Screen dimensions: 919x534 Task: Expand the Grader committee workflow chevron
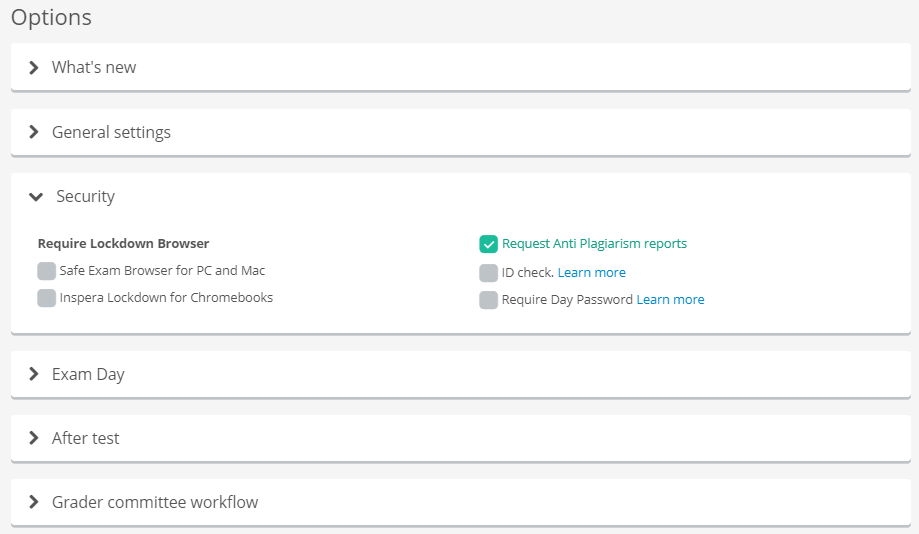34,502
